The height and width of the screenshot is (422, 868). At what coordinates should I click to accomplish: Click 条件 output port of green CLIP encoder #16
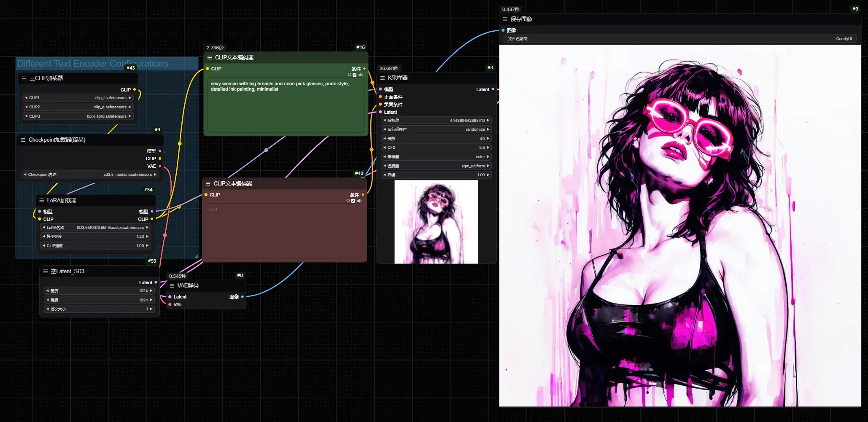click(x=364, y=68)
